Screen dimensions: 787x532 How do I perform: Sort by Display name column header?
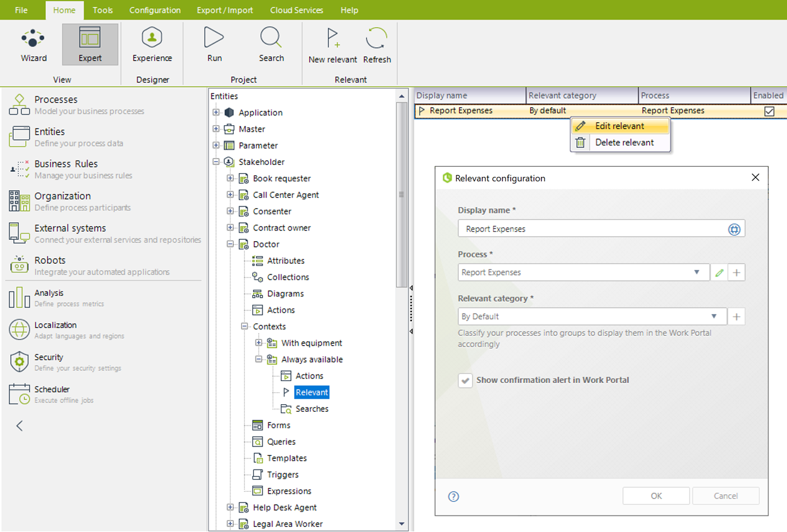470,95
